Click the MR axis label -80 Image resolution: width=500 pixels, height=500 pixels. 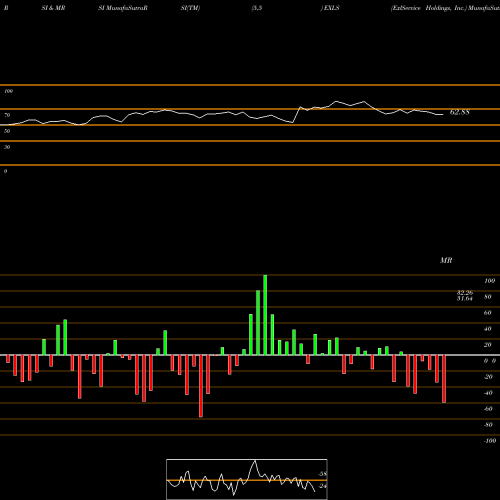[x=488, y=425]
